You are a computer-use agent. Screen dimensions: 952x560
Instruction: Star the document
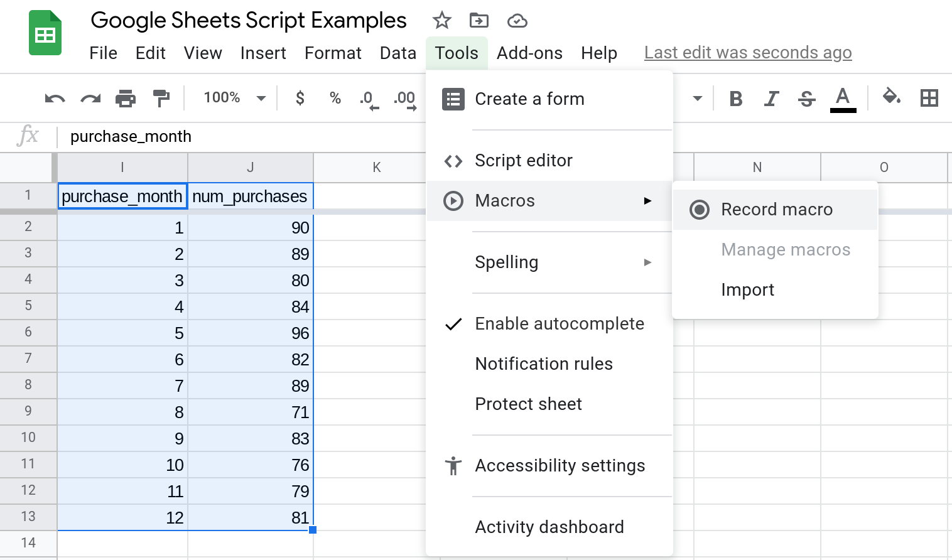point(442,21)
